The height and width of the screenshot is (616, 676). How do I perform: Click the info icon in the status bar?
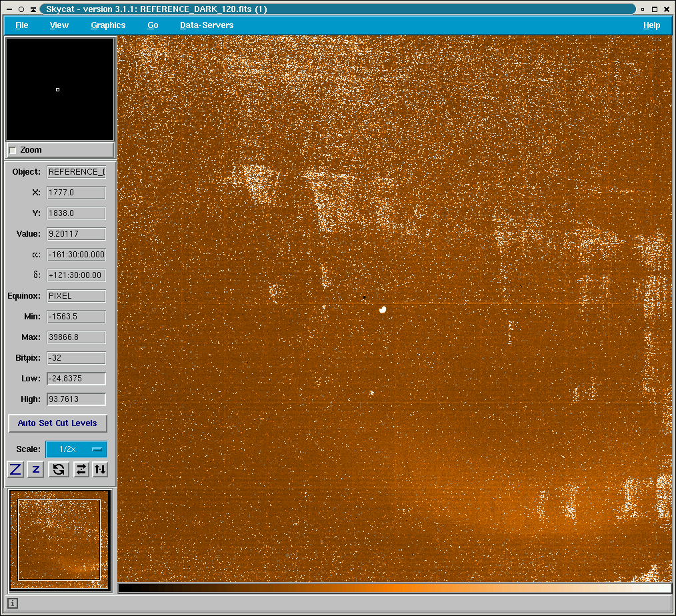[x=13, y=603]
